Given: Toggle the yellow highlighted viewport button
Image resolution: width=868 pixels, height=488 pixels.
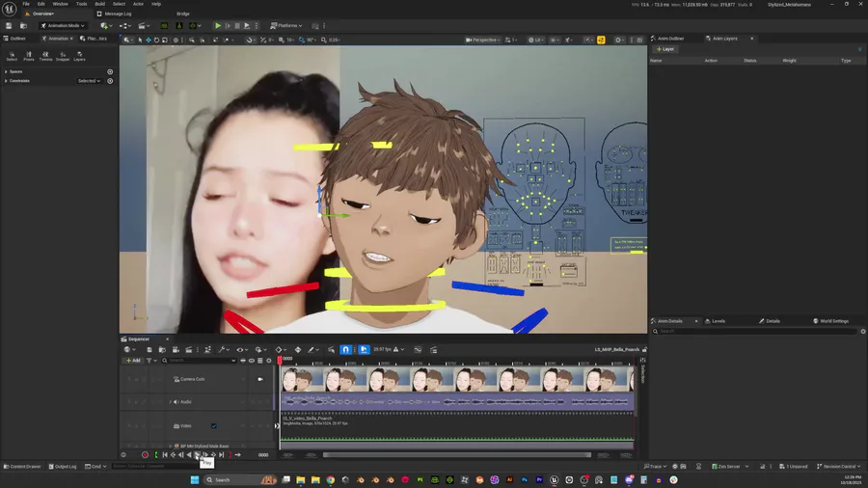Looking at the screenshot, I should click(x=601, y=40).
